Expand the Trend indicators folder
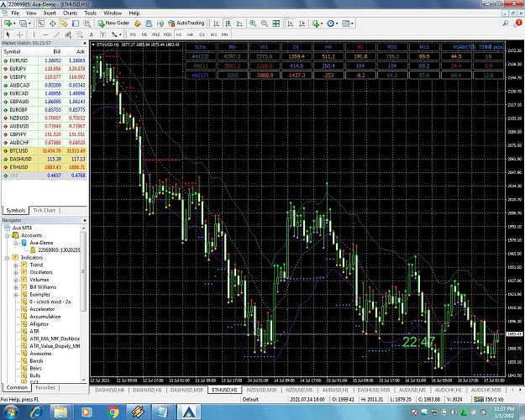 tap(16, 265)
